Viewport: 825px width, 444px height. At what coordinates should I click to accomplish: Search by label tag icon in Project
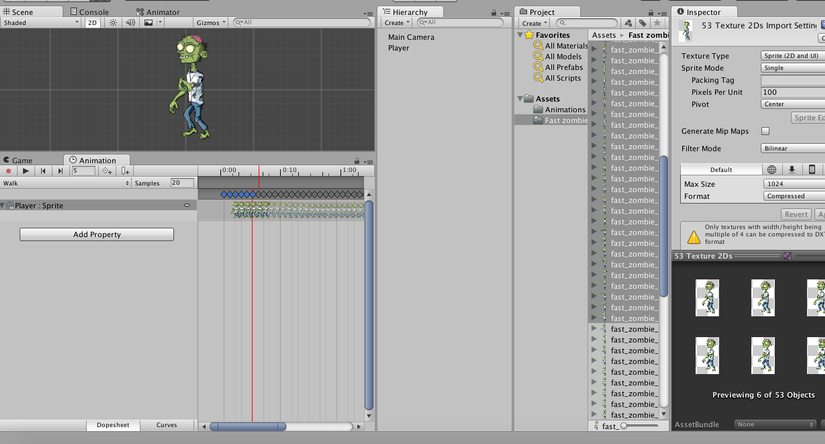point(642,23)
